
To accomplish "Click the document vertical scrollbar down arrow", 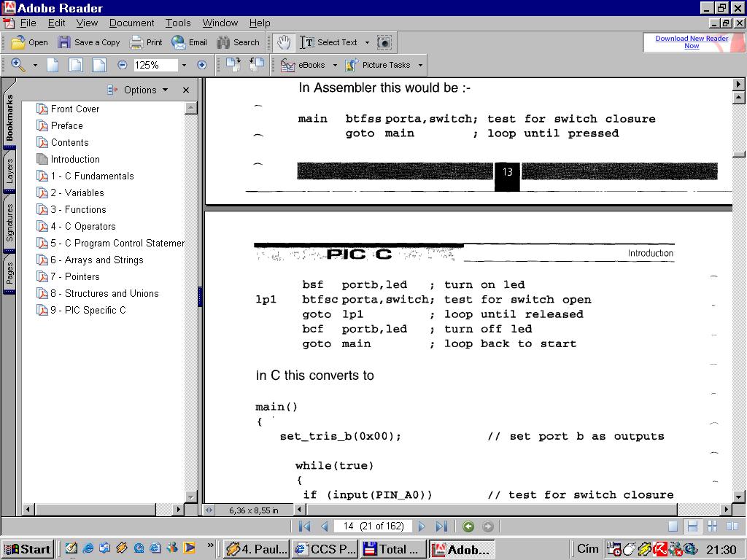I will [738, 497].
